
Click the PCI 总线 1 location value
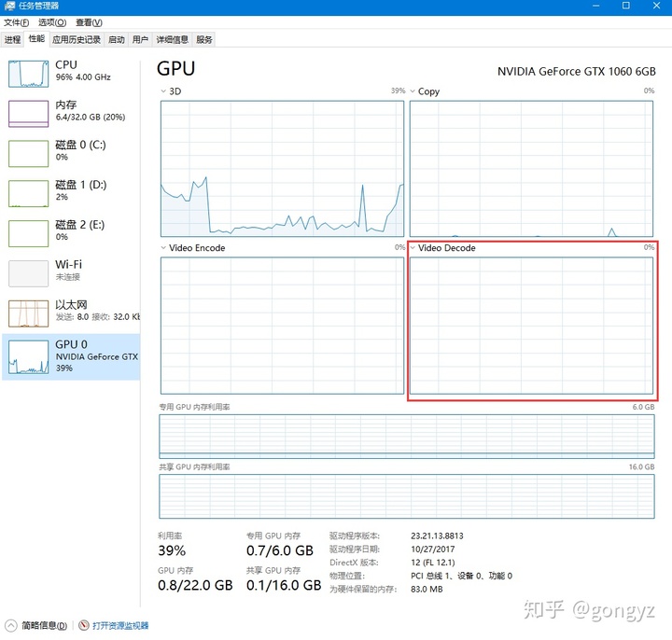click(x=461, y=576)
